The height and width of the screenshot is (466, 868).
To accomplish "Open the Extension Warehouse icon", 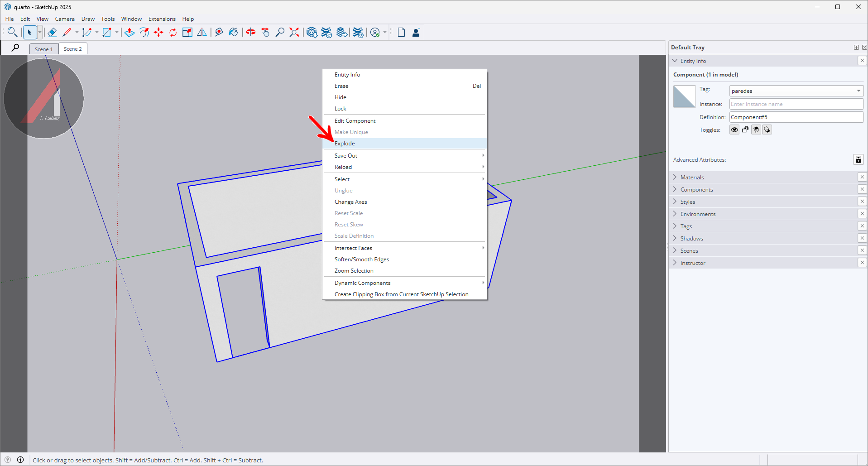I will [x=326, y=32].
